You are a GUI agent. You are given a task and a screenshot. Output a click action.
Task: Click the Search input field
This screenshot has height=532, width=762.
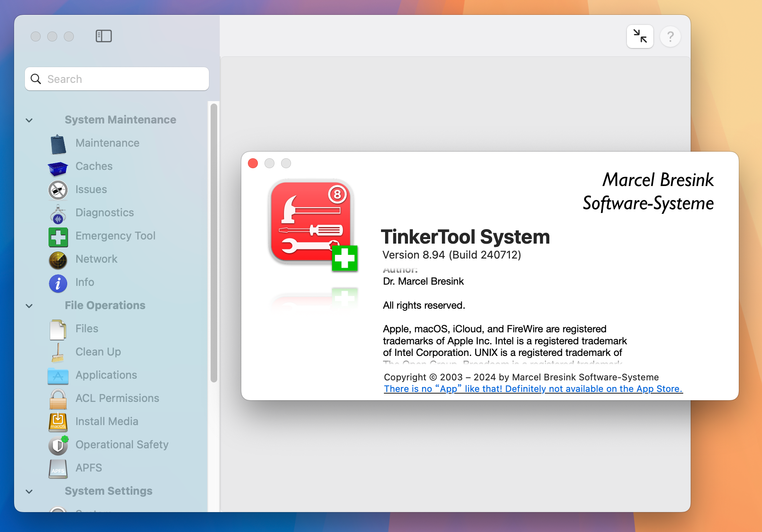[x=117, y=79]
